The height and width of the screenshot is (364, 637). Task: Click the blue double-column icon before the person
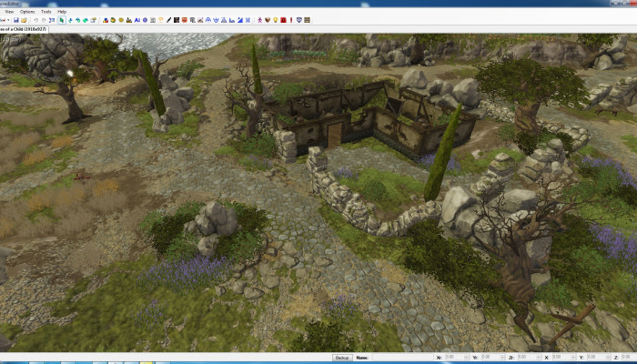pyautogui.click(x=248, y=20)
